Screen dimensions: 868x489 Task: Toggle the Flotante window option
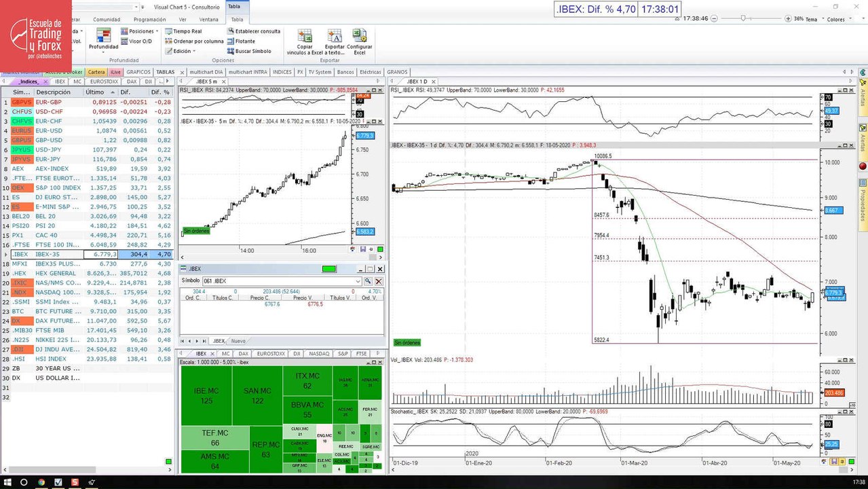tap(241, 41)
